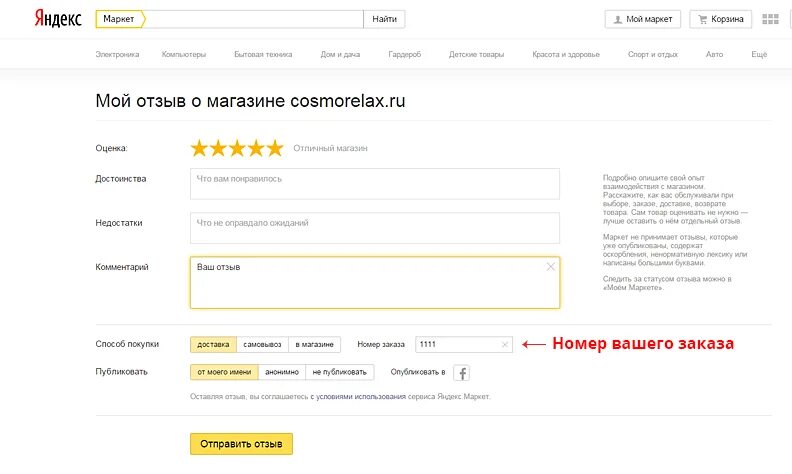Click the Достоинства text field
This screenshot has width=792, height=474.
pyautogui.click(x=375, y=184)
